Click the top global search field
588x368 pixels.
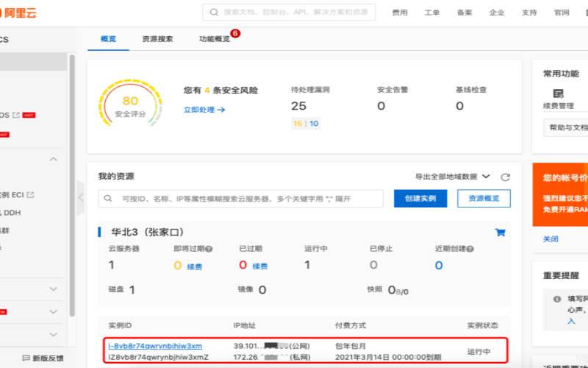(289, 12)
